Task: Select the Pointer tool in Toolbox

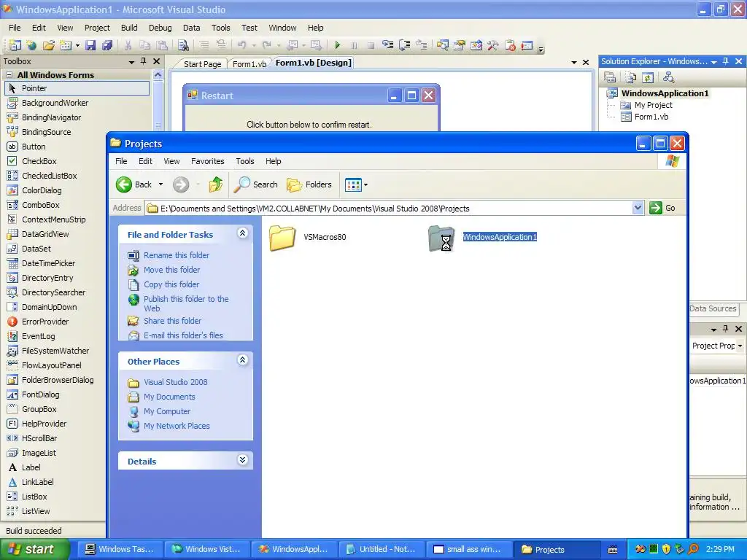Action: coord(77,88)
